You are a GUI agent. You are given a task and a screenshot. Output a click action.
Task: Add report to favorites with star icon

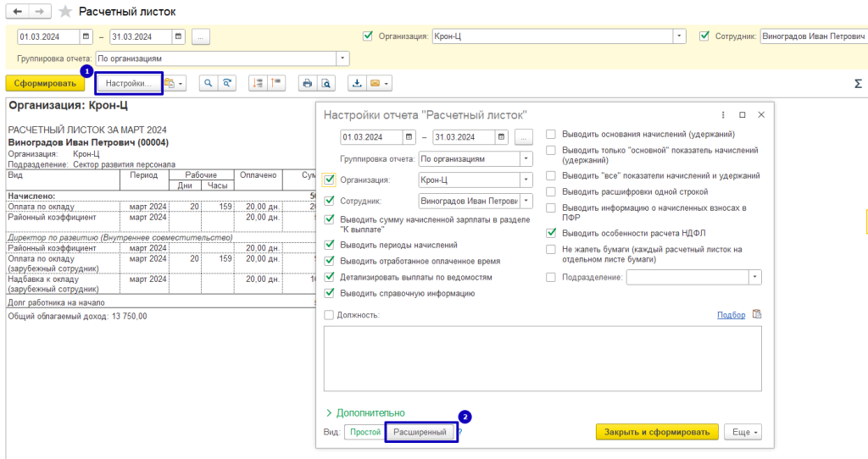point(65,12)
